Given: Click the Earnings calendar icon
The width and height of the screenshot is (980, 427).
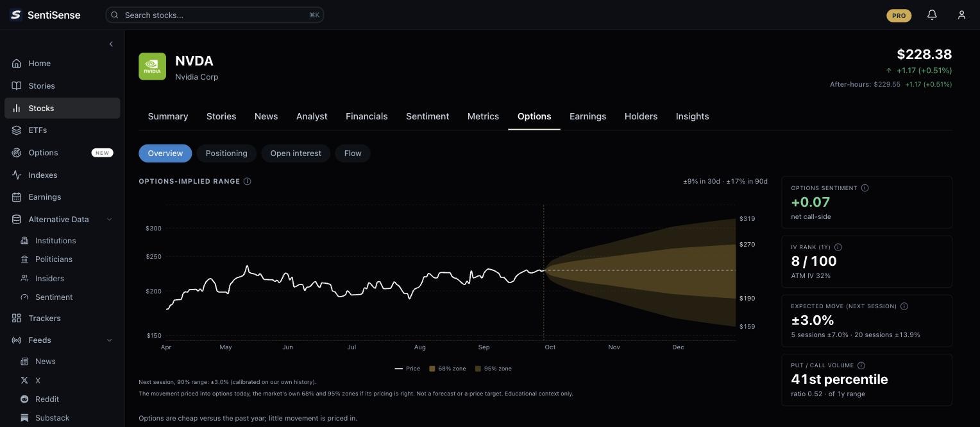Looking at the screenshot, I should point(17,197).
